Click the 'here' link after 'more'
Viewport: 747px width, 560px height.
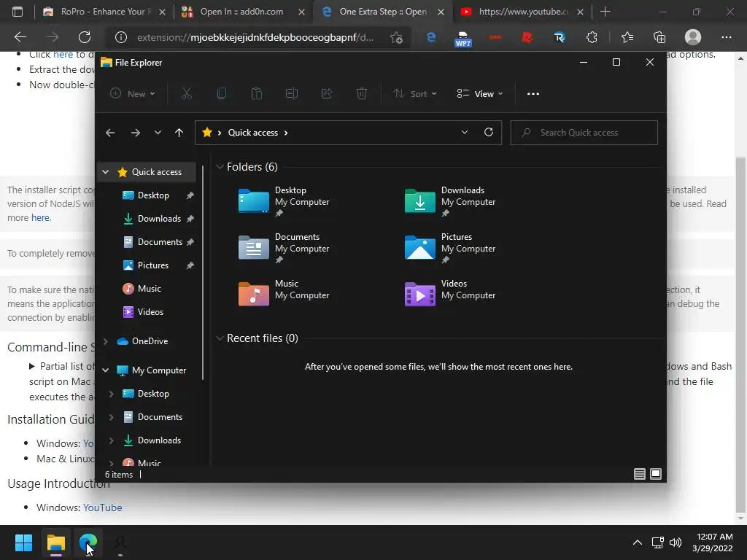(x=41, y=217)
